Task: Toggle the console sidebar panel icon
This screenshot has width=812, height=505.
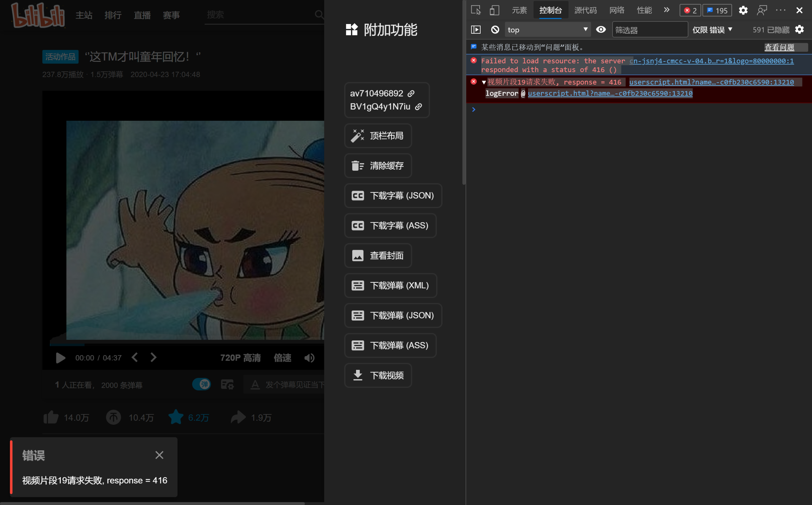Action: [x=476, y=30]
